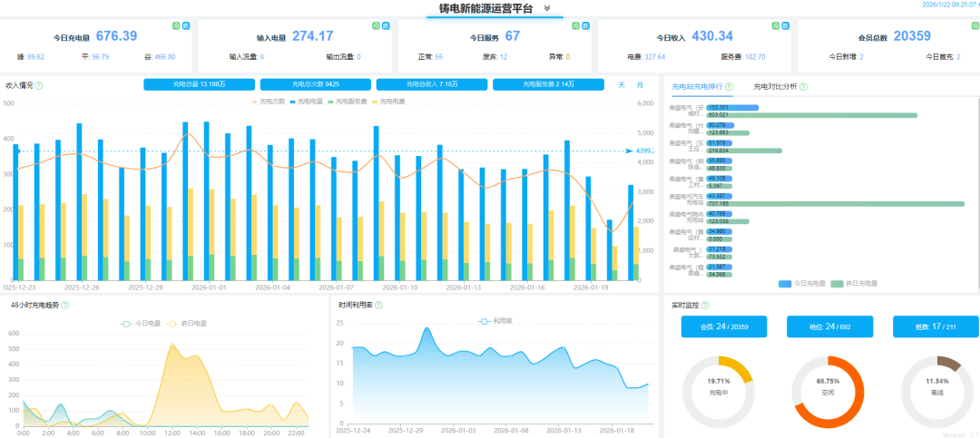This screenshot has width=980, height=438.
Task: Click the 今 (today) icon on 今日服务 card
Action: 573,25
